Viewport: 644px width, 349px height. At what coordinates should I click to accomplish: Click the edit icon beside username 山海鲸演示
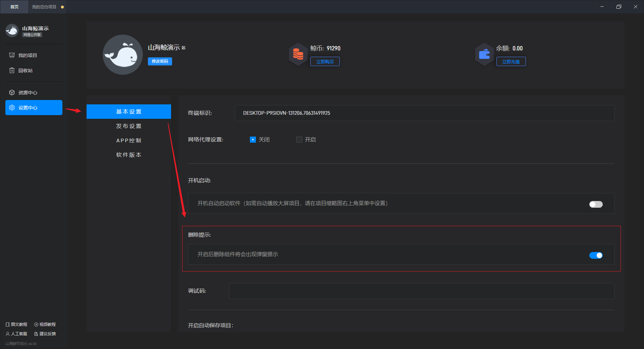tap(183, 48)
